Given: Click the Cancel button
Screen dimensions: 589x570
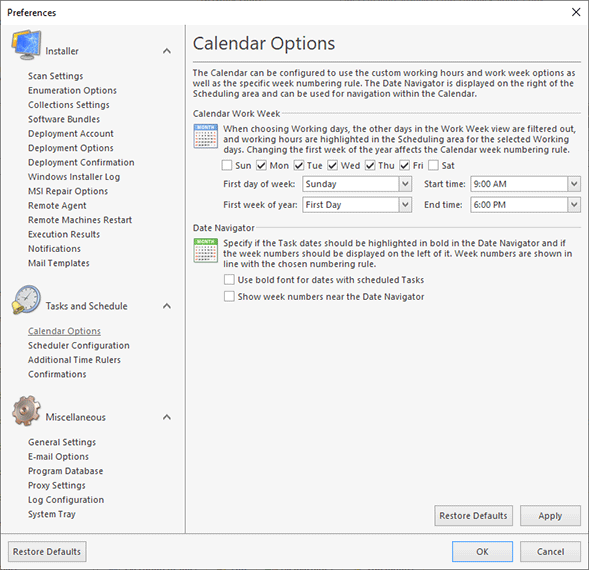Looking at the screenshot, I should pyautogui.click(x=550, y=552).
